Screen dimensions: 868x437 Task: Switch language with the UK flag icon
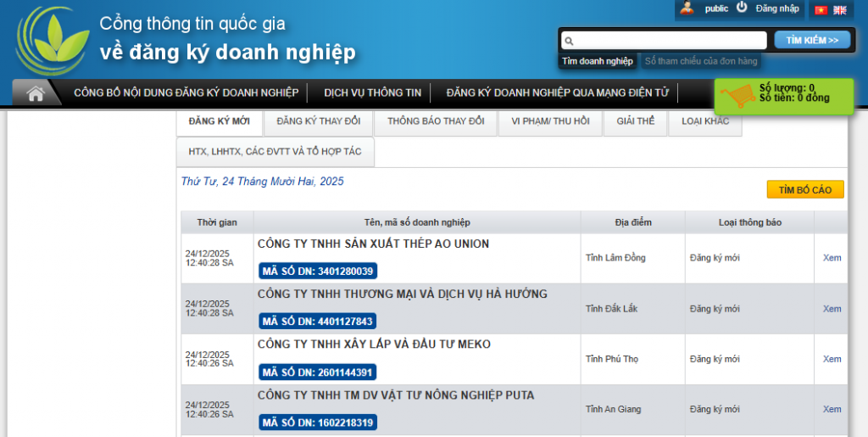[840, 10]
